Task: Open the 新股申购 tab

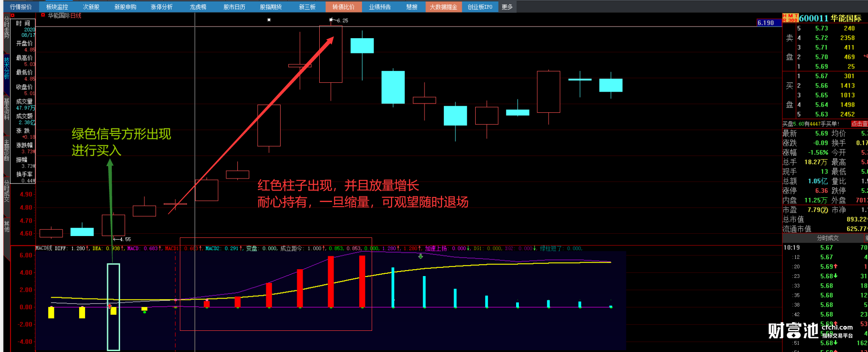Action: (125, 7)
